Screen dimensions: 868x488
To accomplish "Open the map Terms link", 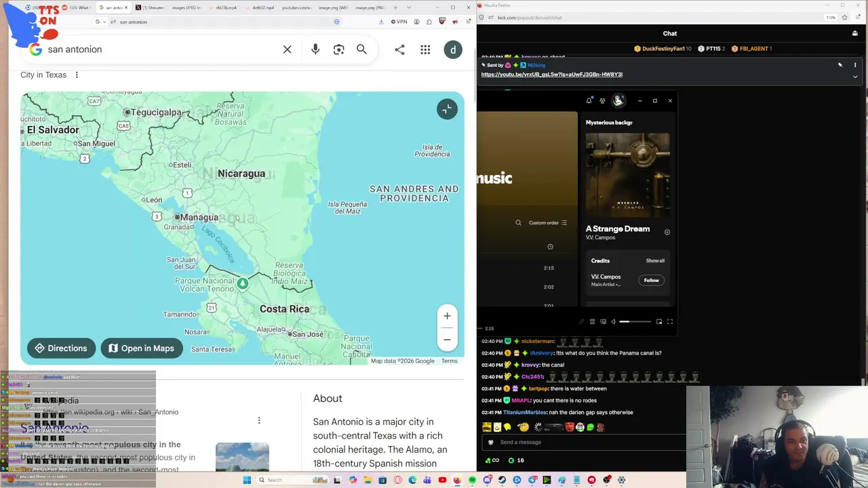I will coord(450,361).
